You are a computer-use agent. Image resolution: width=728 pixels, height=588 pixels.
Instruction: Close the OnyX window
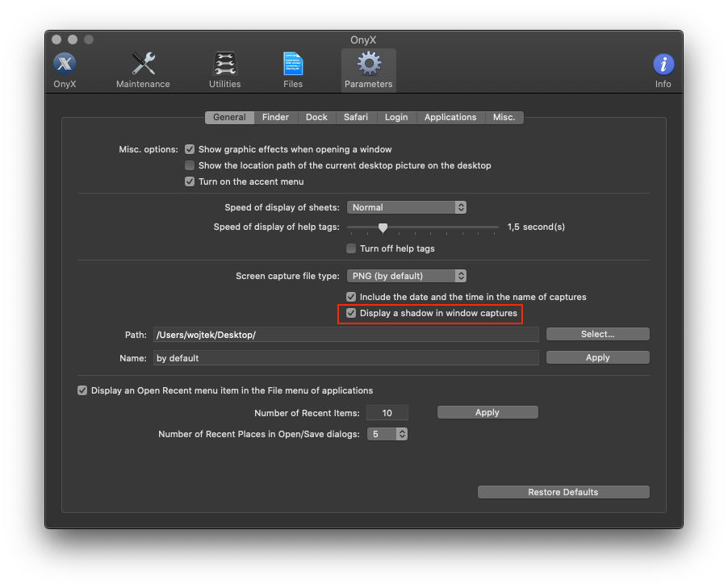tap(56, 40)
